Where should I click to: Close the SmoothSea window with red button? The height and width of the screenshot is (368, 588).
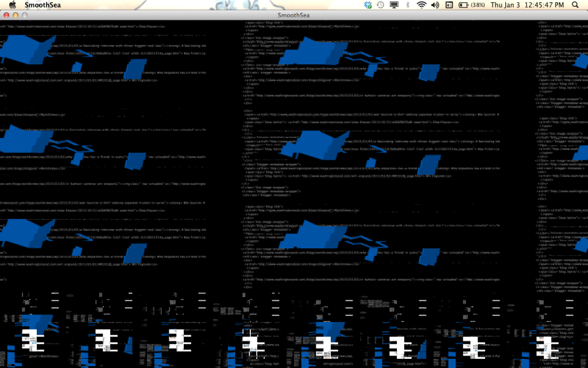[x=6, y=16]
